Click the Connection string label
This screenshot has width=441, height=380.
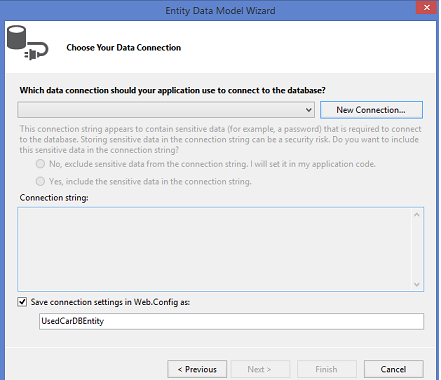point(54,198)
